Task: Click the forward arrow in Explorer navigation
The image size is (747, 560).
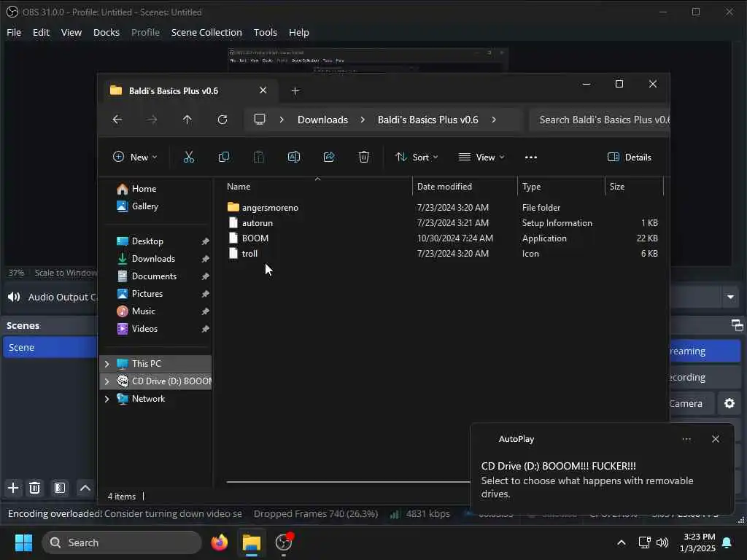Action: tap(152, 120)
